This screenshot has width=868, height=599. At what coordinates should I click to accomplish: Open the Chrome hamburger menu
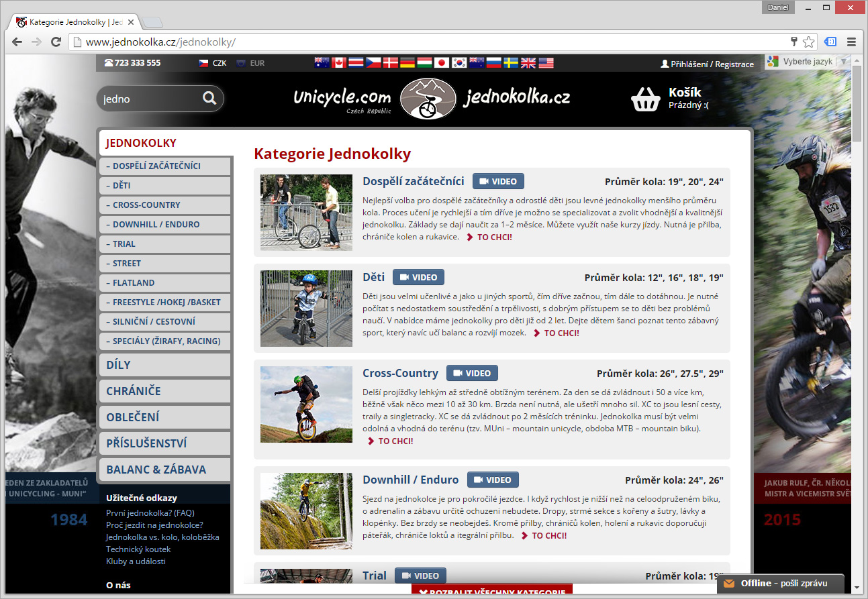851,42
